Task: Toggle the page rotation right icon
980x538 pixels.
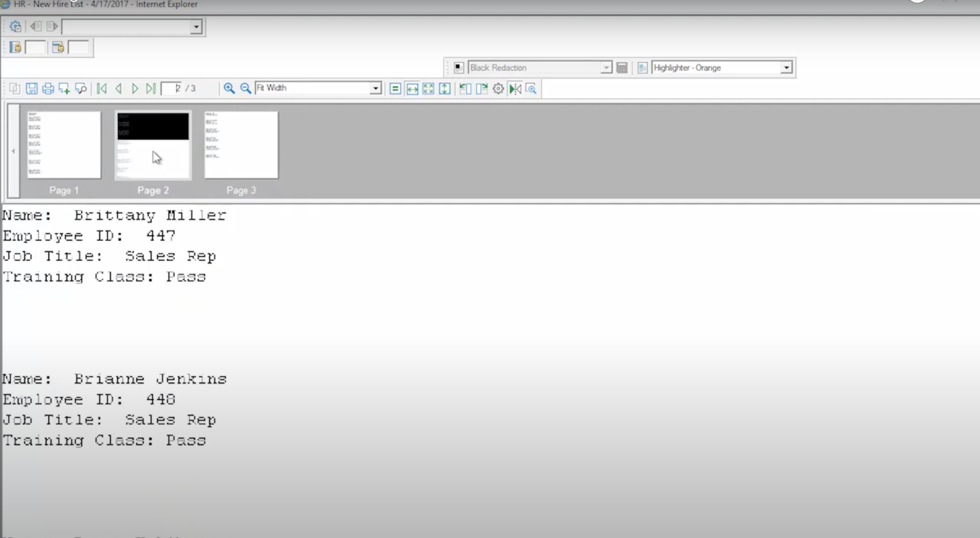Action: click(x=483, y=88)
